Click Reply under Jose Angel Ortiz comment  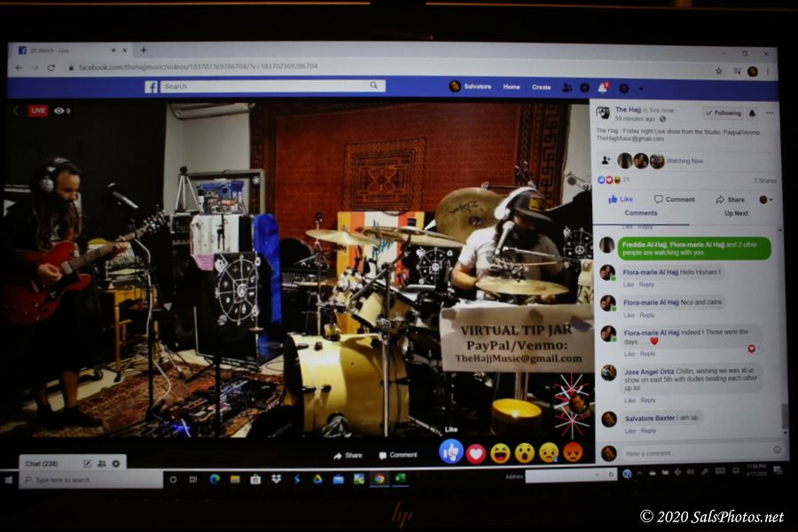pyautogui.click(x=647, y=401)
